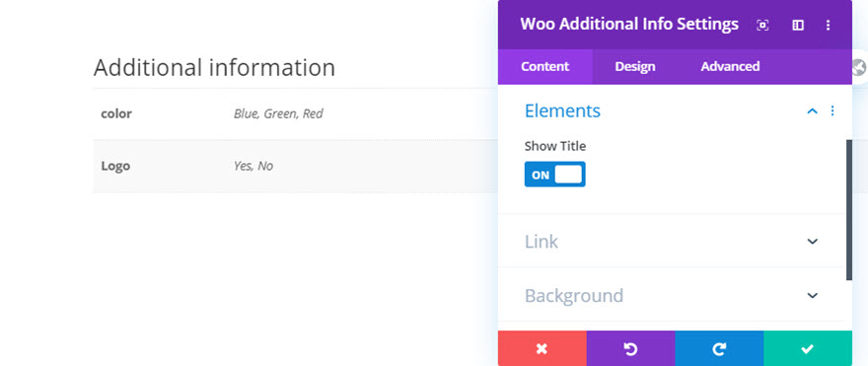868x366 pixels.
Task: Toggle the Show Title switch off
Action: (x=554, y=175)
